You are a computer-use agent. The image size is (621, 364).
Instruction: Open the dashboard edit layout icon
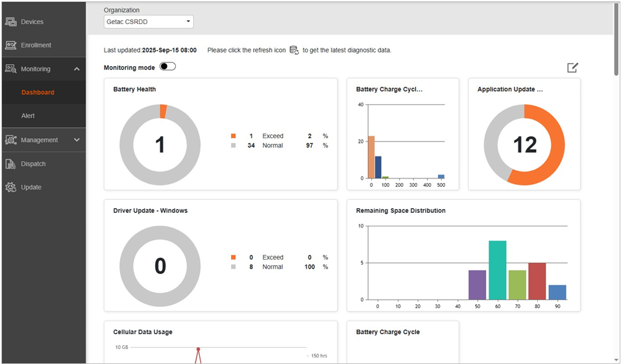click(572, 67)
